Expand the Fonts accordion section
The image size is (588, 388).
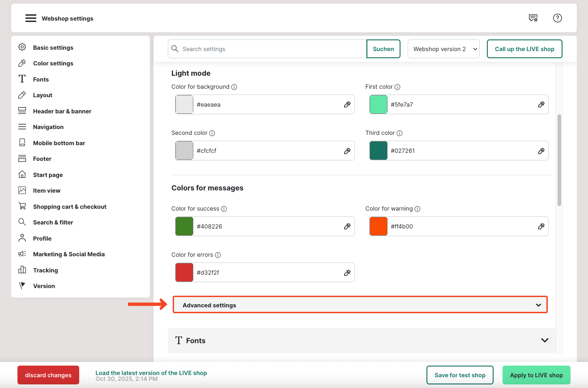362,341
